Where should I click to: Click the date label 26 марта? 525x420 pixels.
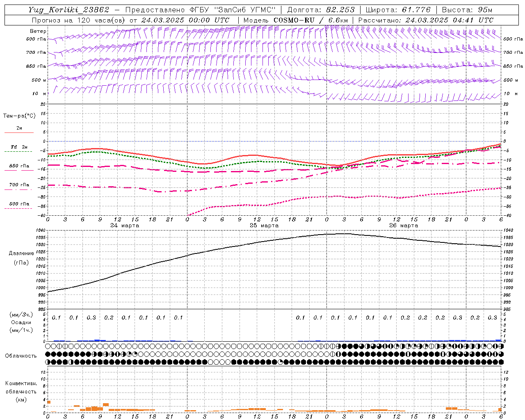(x=404, y=226)
